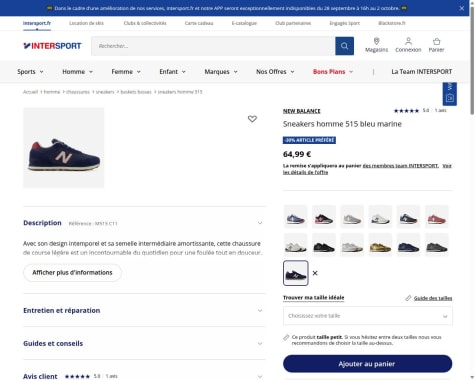
Task: Open Choisissez votre taille dropdown
Action: [x=368, y=316]
